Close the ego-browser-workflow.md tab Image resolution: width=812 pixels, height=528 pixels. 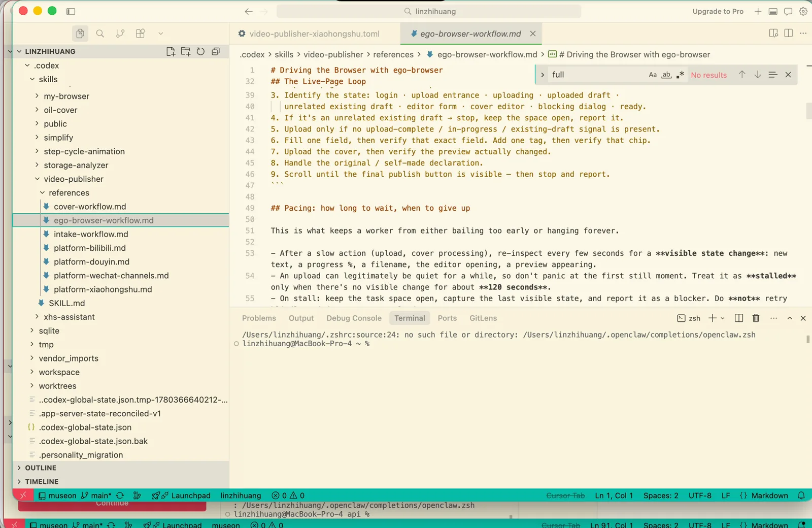tap(533, 34)
